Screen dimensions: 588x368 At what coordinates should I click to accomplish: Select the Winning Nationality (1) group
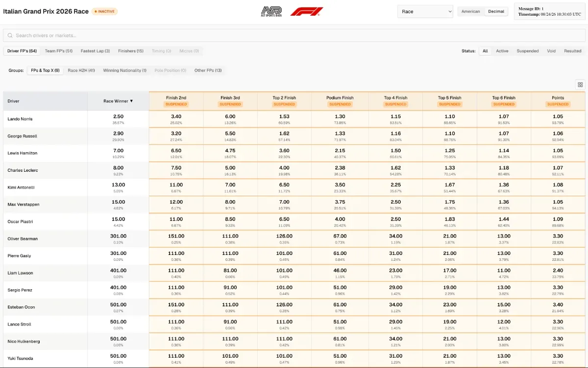click(x=124, y=70)
